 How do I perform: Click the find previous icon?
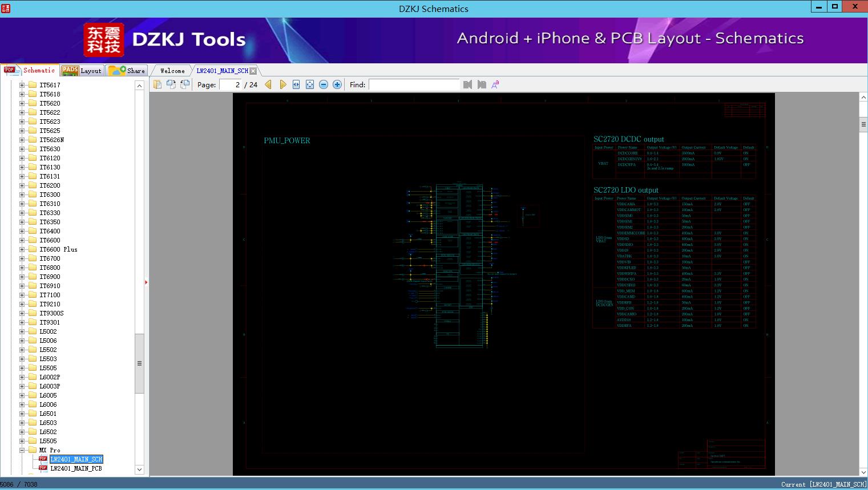[x=468, y=84]
